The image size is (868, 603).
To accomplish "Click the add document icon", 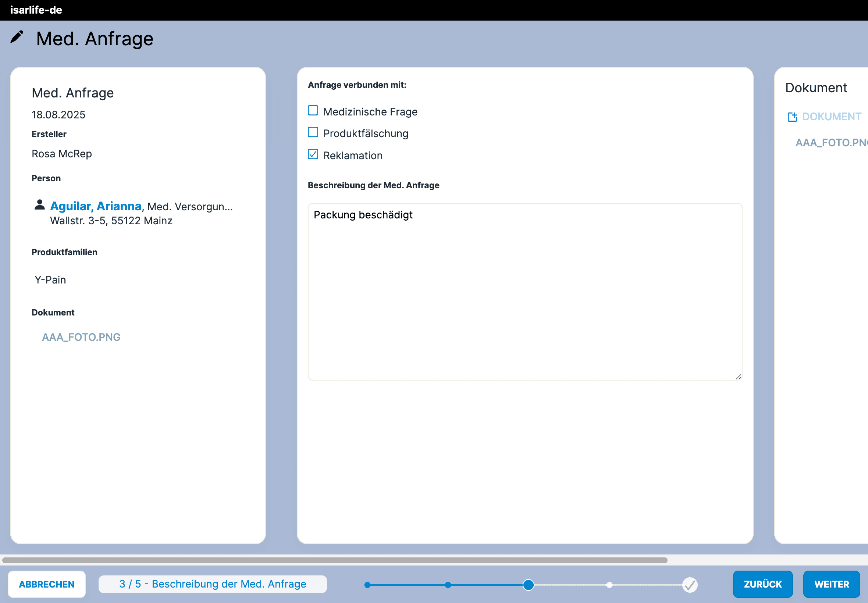I will [792, 117].
